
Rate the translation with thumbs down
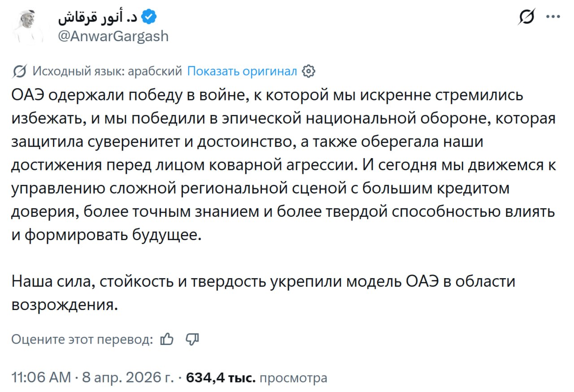192,339
